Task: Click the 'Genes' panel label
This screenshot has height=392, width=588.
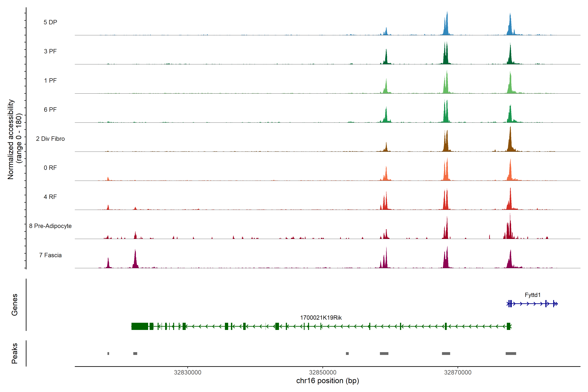Action: click(x=15, y=305)
